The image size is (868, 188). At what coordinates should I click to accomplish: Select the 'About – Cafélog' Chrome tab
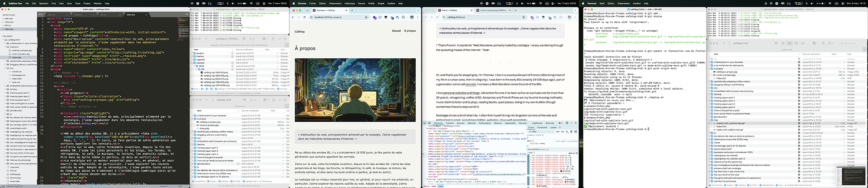coord(455,10)
